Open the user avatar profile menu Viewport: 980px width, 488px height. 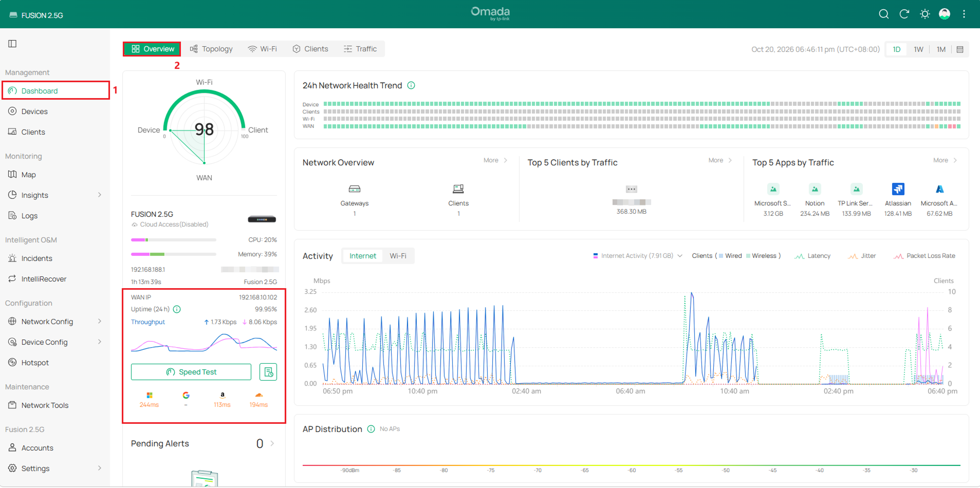point(944,14)
